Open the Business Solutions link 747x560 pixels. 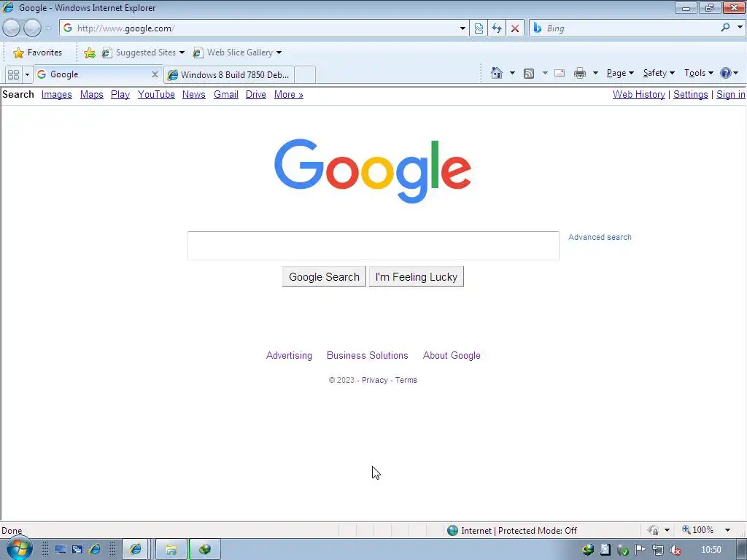pos(368,355)
